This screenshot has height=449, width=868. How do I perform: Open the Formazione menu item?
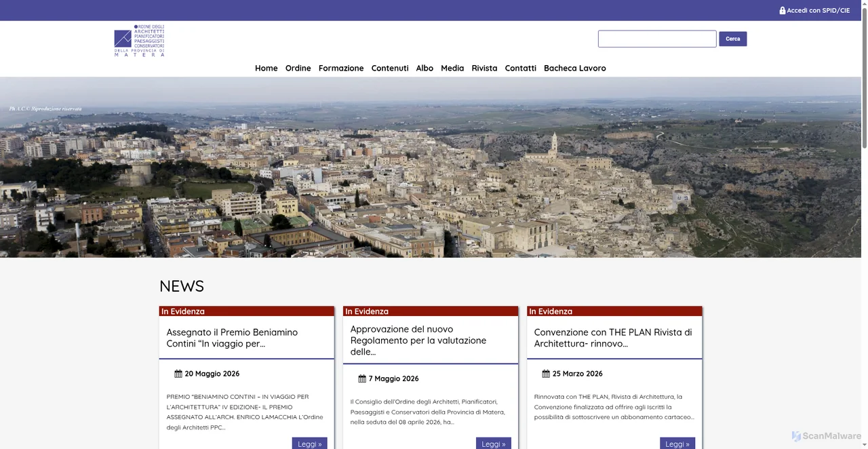(x=341, y=68)
